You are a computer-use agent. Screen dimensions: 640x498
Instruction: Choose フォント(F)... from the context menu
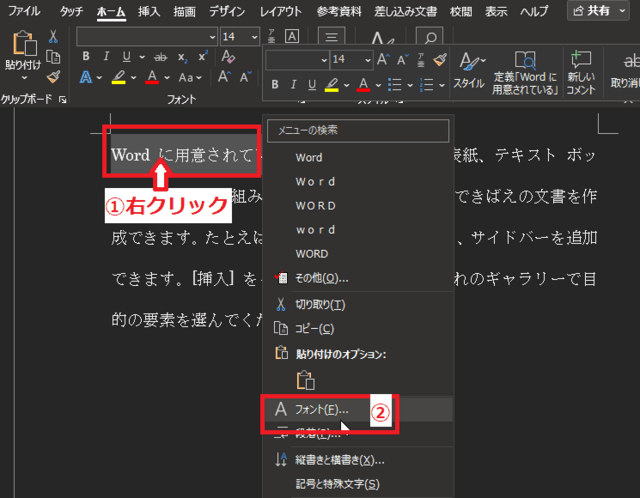321,409
